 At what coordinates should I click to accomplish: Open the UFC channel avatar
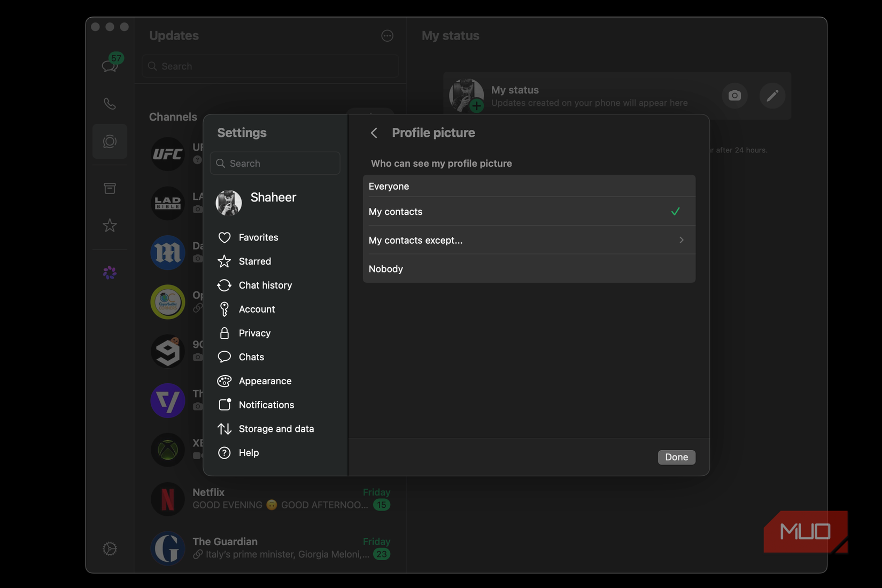pyautogui.click(x=168, y=154)
